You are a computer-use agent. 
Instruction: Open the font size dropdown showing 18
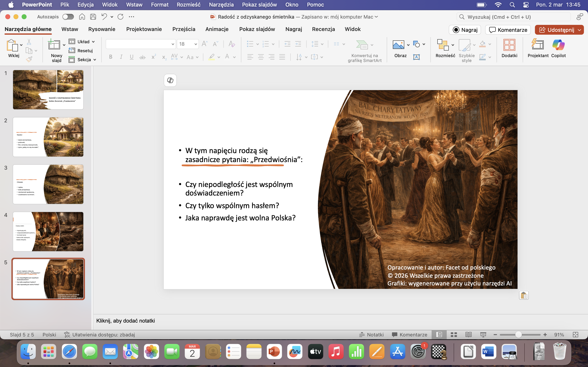pos(195,44)
